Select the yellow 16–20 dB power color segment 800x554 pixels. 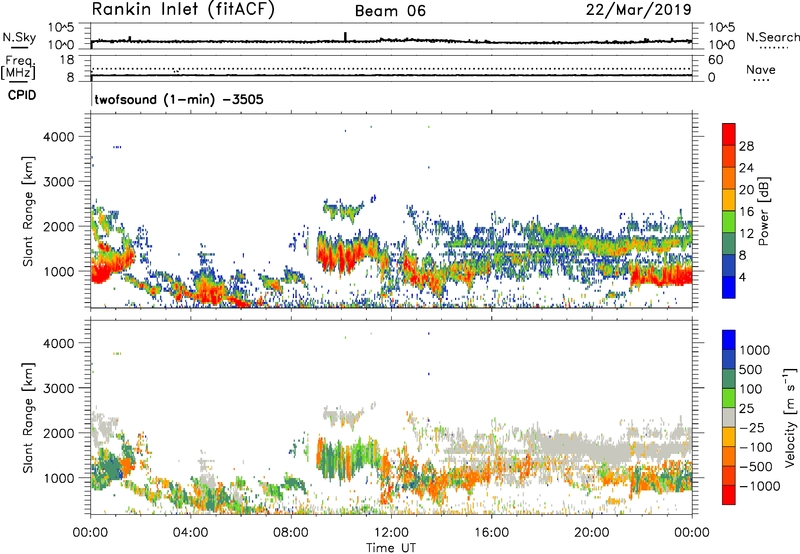click(729, 200)
